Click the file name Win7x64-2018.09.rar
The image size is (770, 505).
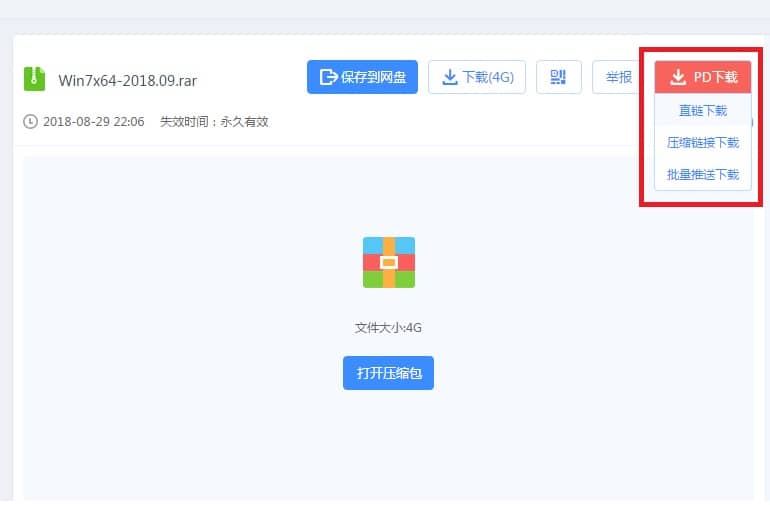coord(128,81)
